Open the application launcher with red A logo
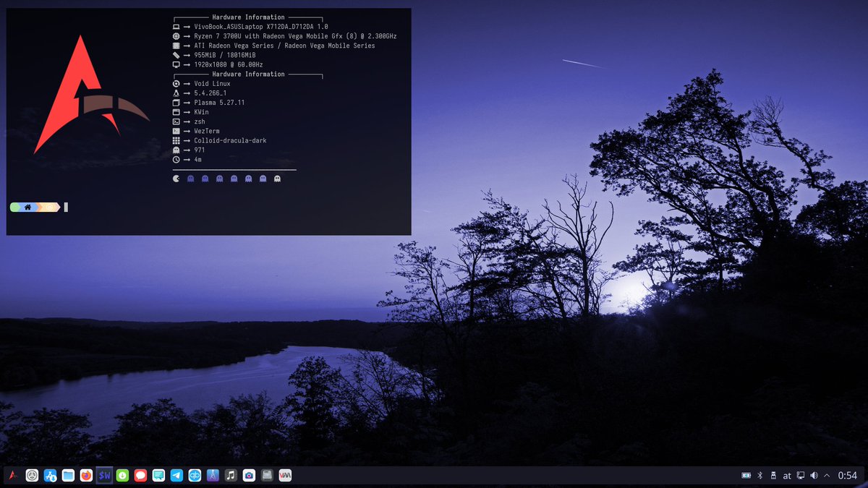 pos(14,475)
